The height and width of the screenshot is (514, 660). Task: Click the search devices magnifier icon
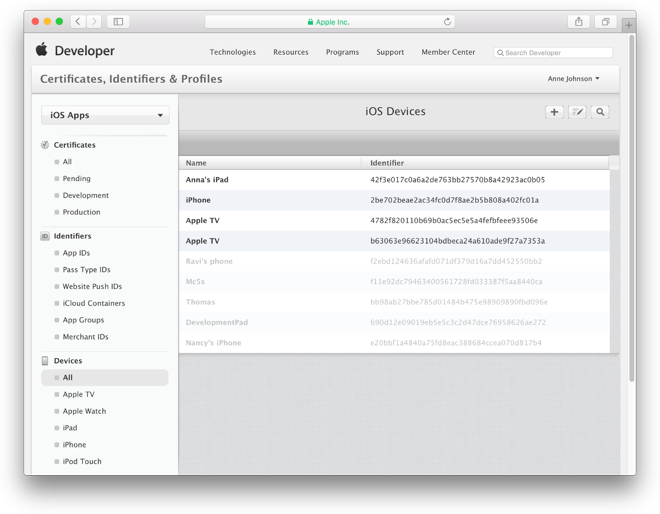click(x=600, y=112)
